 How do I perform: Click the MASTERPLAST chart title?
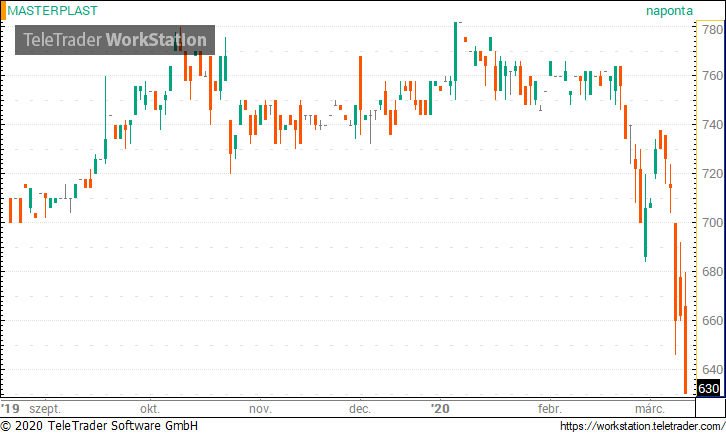coord(52,11)
